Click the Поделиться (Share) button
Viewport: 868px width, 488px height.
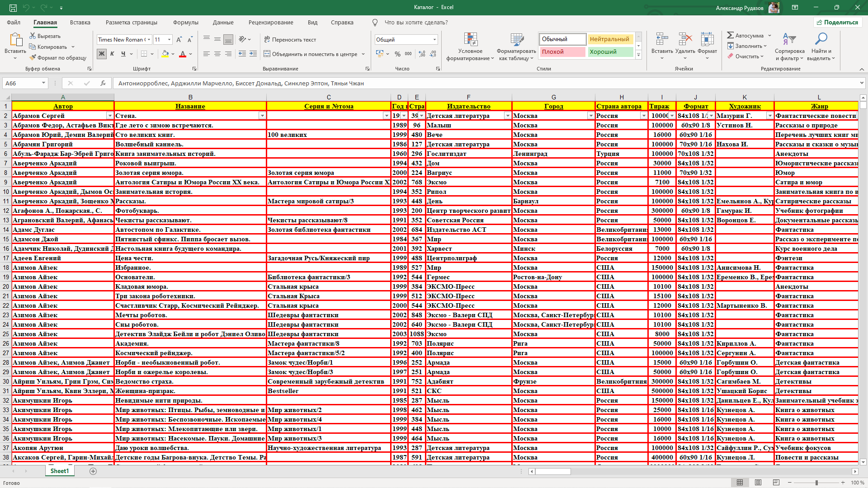838,22
